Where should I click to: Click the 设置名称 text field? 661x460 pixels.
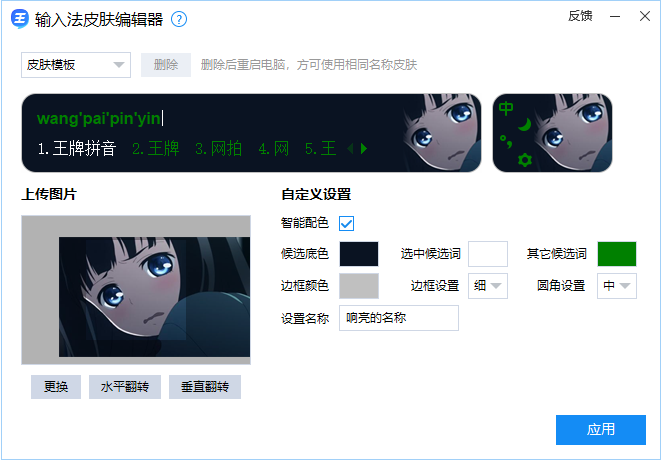tap(399, 318)
